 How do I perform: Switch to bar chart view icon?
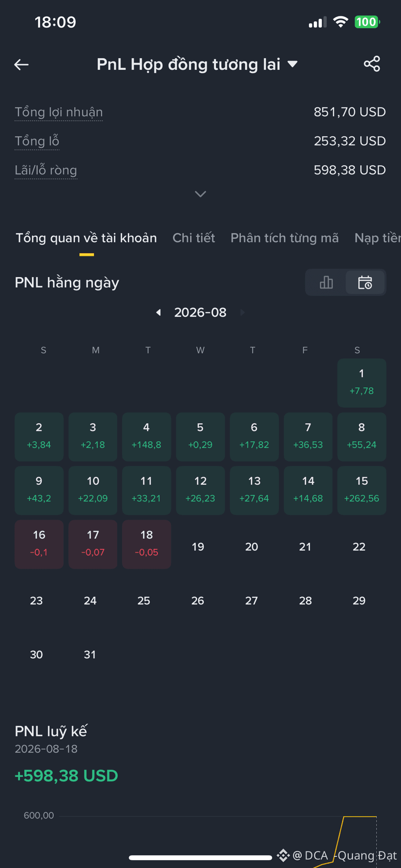(x=326, y=282)
